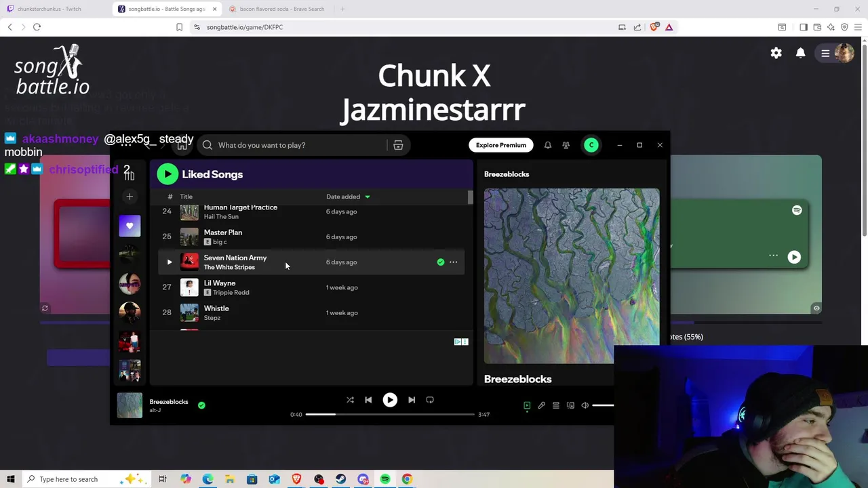Click large Breezeblocks album cover in Now Playing panel

pyautogui.click(x=572, y=276)
